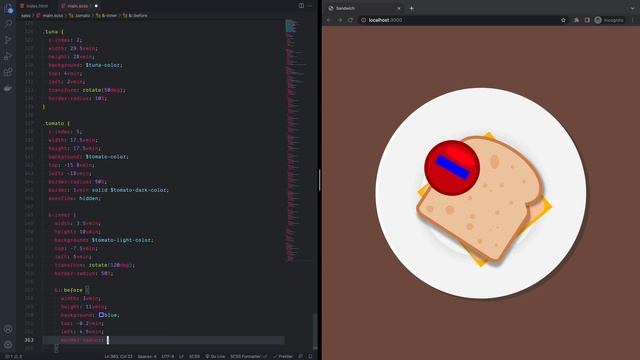Image resolution: width=640 pixels, height=360 pixels.
Task: Click the $tuna-color background value
Action: 104,65
